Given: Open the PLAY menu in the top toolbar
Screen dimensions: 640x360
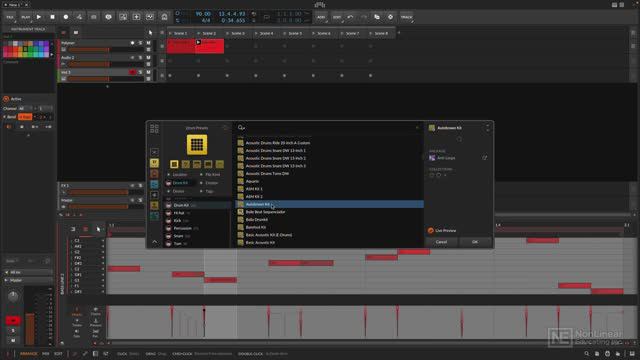Looking at the screenshot, I should (x=25, y=17).
